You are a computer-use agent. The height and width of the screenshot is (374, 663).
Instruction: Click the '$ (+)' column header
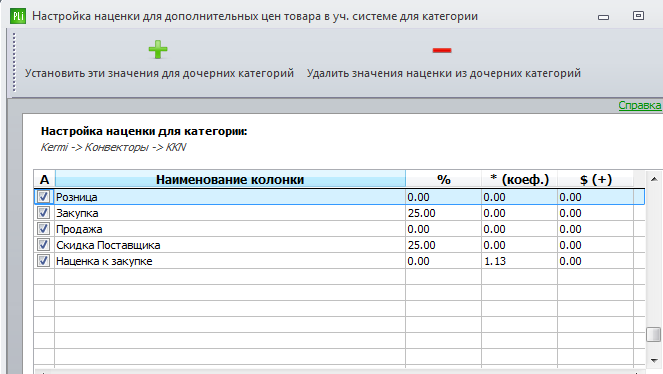click(596, 179)
